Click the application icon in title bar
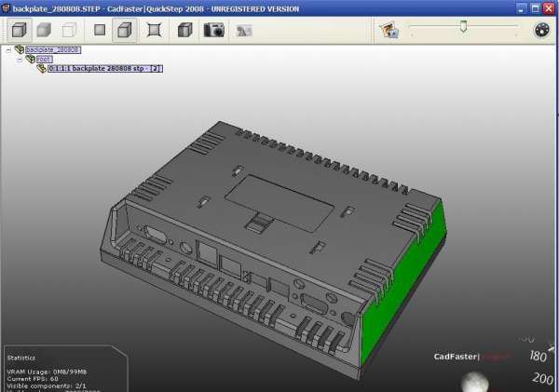Image resolution: width=559 pixels, height=392 pixels. (6, 8)
